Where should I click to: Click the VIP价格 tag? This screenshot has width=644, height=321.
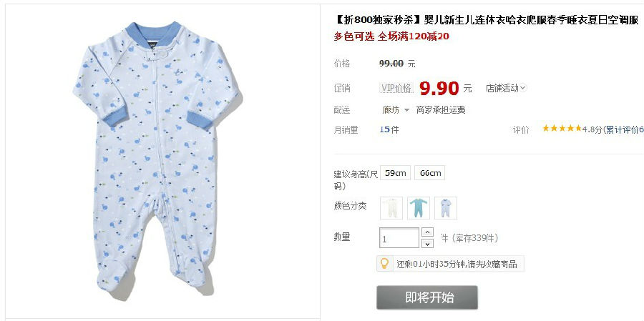pos(396,88)
